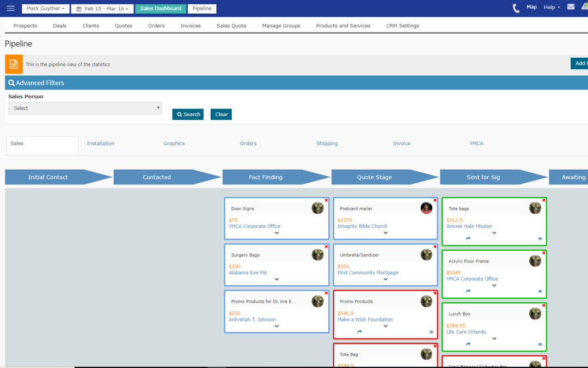588x368 pixels.
Task: Toggle eye icon on Lunch Box card
Action: [540, 344]
